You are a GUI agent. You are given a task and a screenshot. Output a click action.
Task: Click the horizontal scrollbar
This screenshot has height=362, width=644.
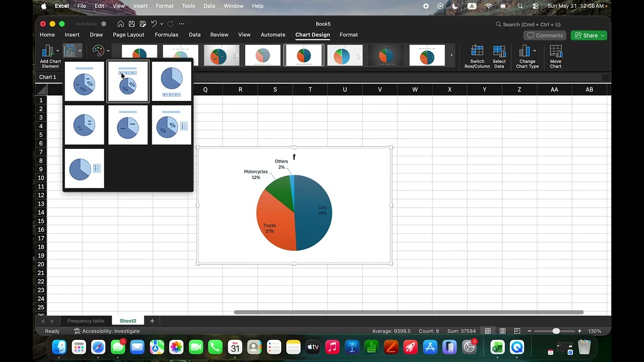pyautogui.click(x=409, y=312)
